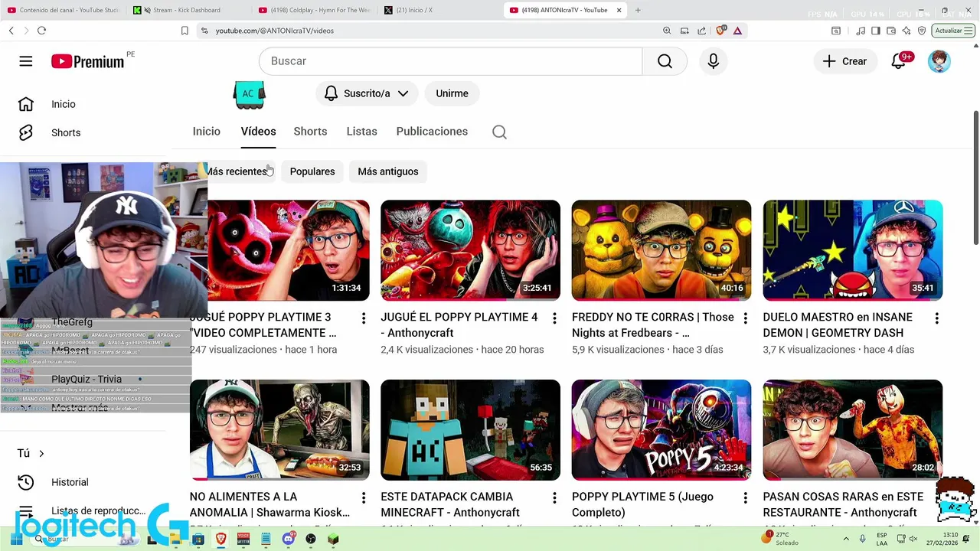980x551 pixels.
Task: Reload the page with the refresh icon
Action: [41, 31]
